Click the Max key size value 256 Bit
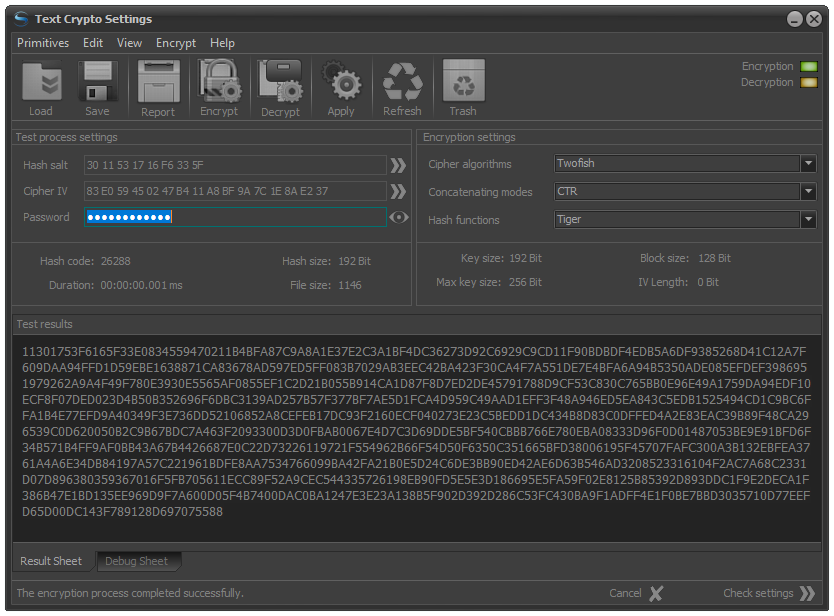The height and width of the screenshot is (616, 834). (526, 282)
